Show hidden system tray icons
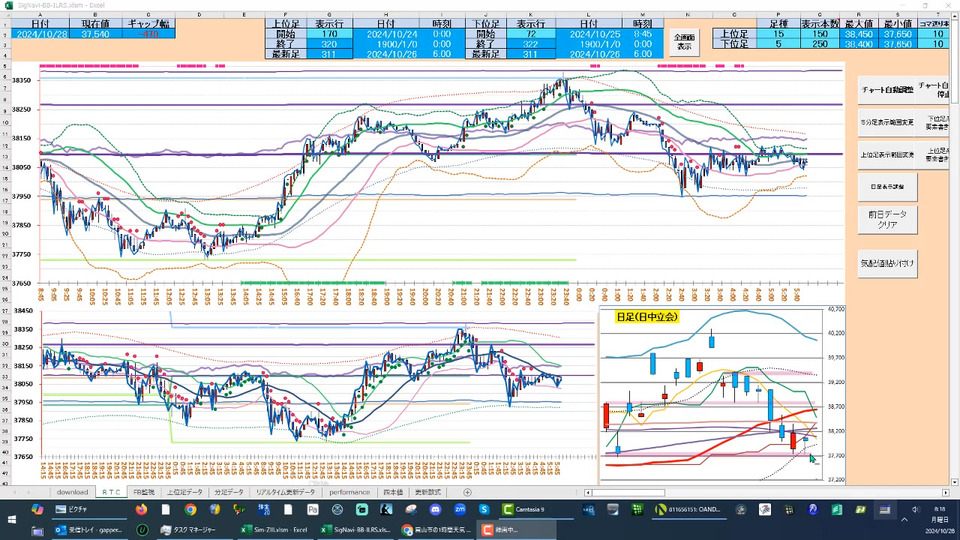960x540 pixels. click(x=904, y=519)
